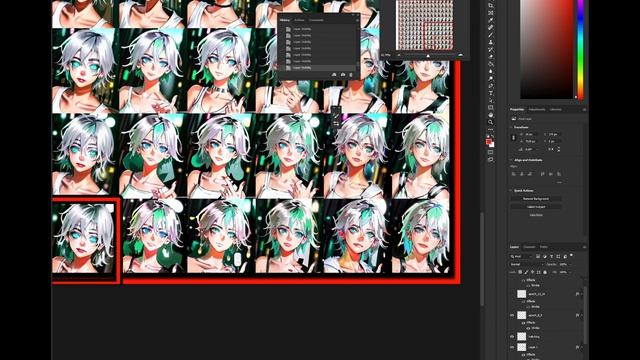Click the View More link
This screenshot has width=640, height=360.
pos(536,215)
